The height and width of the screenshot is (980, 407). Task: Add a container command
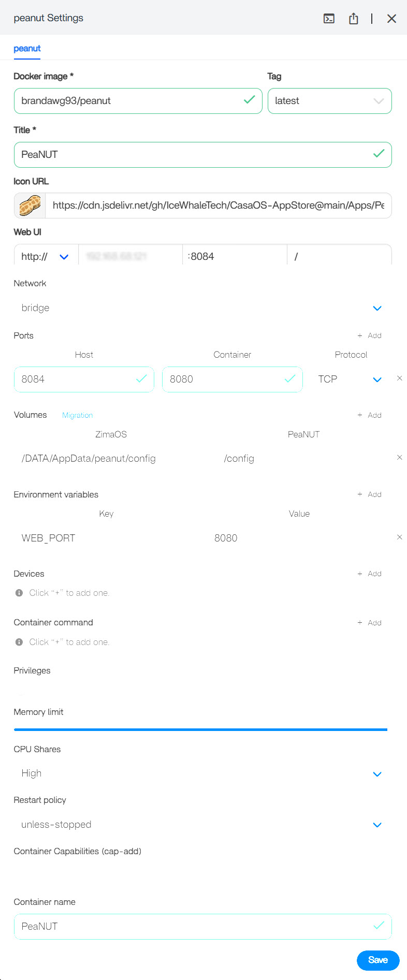369,623
